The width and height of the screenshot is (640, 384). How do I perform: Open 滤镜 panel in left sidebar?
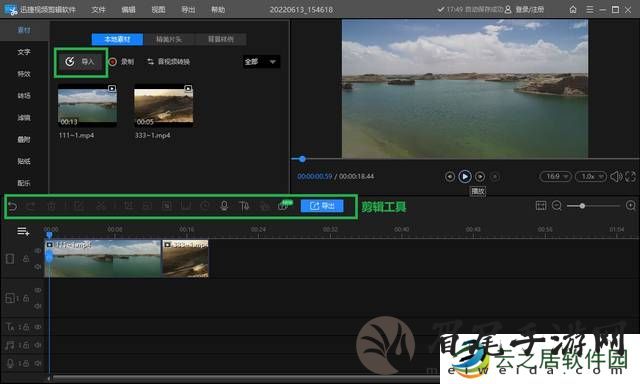[x=24, y=118]
